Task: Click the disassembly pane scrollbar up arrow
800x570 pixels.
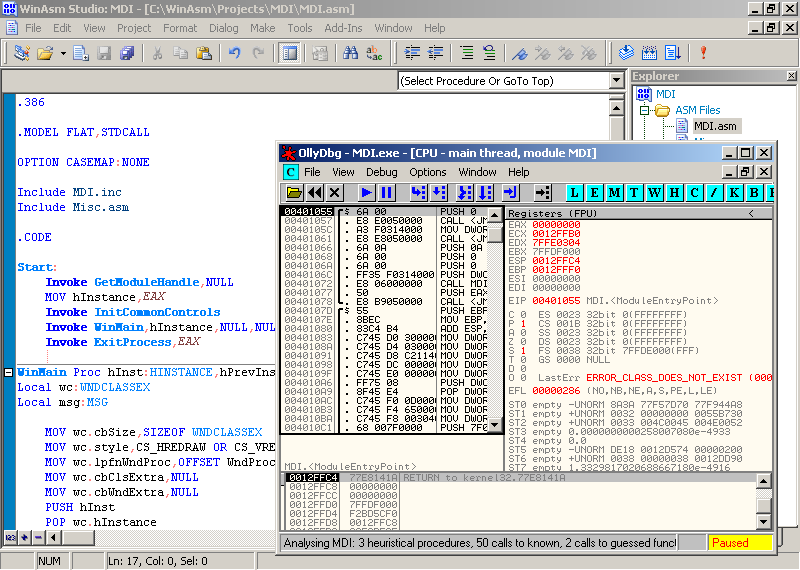Action: point(495,213)
